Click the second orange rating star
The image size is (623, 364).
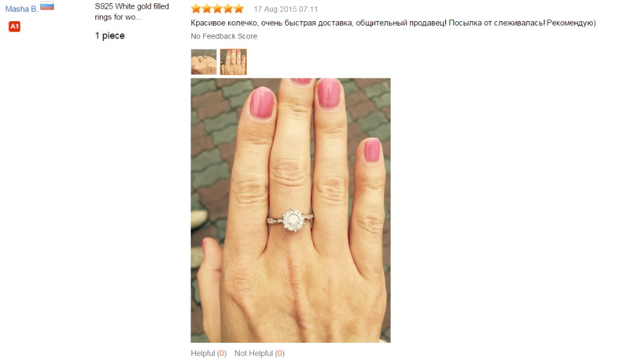[207, 9]
